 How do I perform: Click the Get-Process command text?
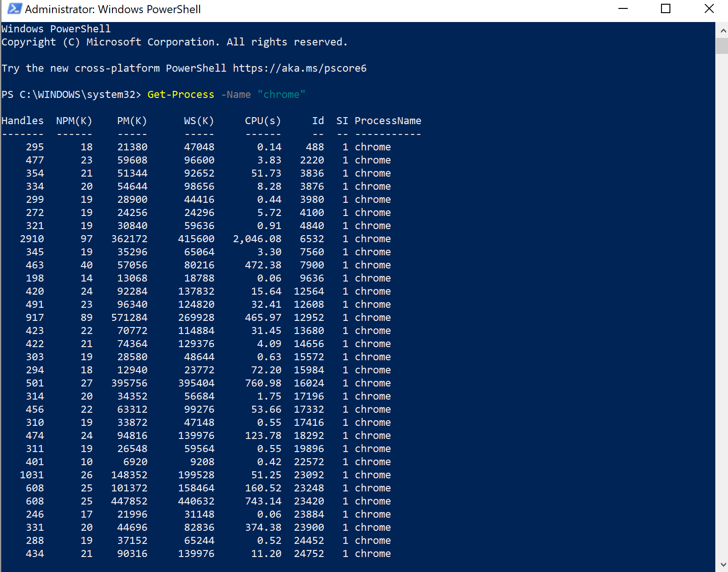[180, 95]
